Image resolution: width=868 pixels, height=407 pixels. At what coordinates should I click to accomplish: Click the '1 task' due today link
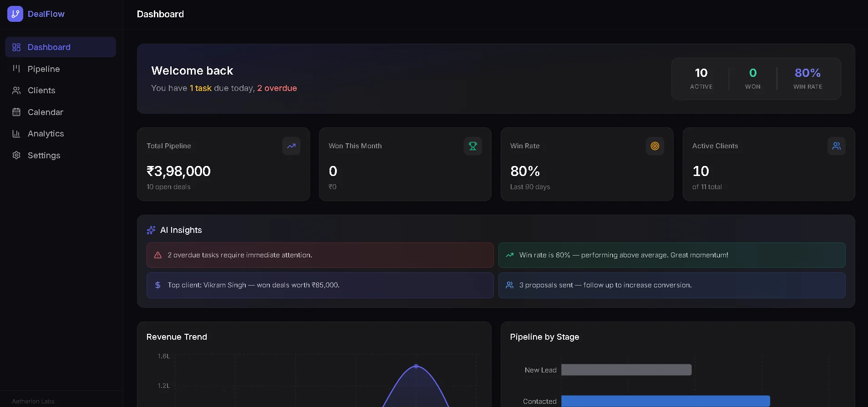click(201, 88)
